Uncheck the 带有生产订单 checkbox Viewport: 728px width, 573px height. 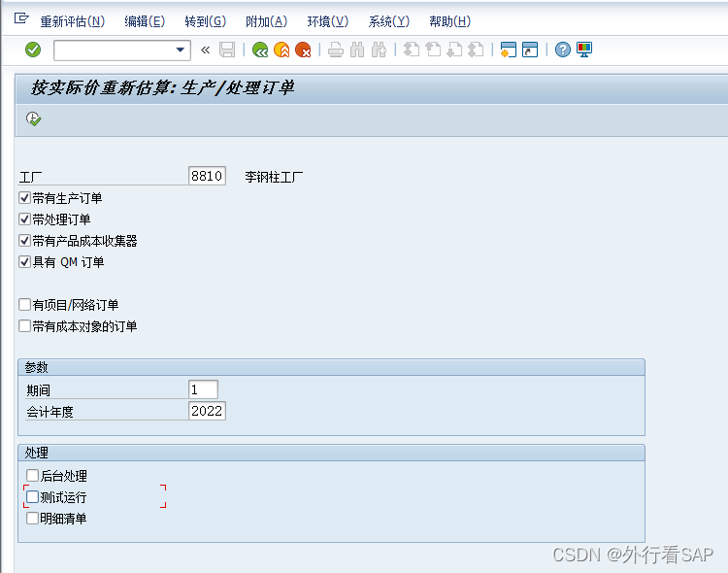point(24,198)
